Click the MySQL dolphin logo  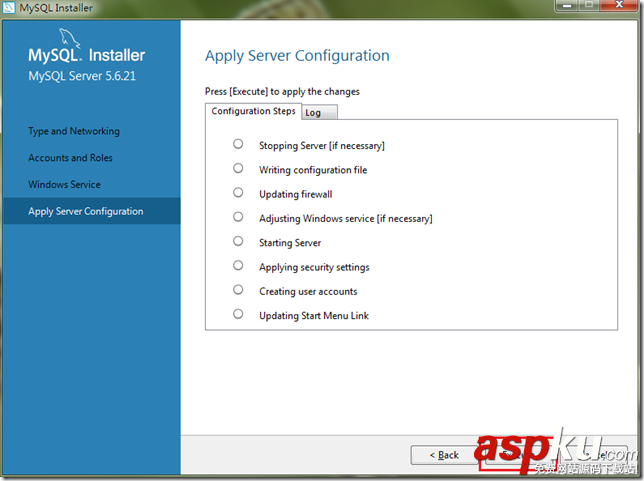(69, 38)
